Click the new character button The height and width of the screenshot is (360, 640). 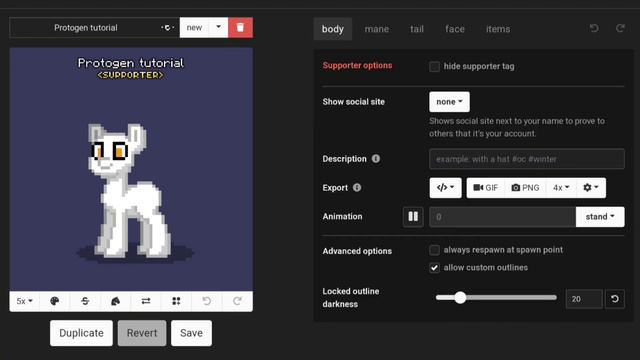coord(194,28)
